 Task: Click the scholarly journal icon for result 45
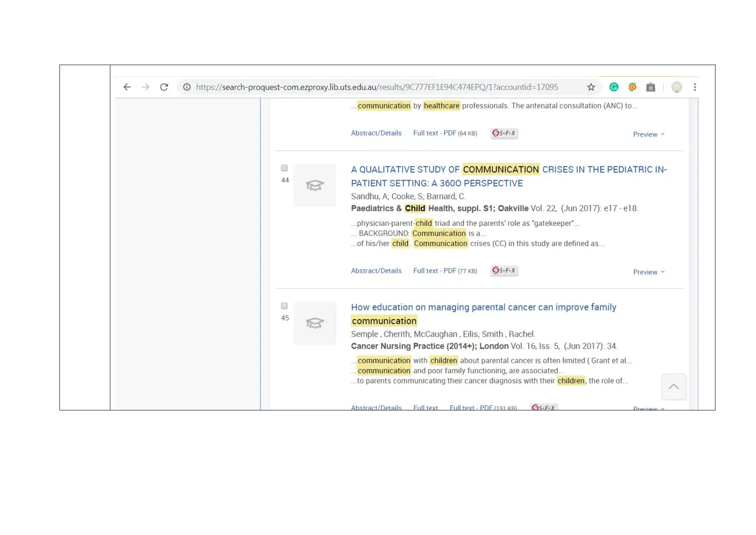[315, 323]
